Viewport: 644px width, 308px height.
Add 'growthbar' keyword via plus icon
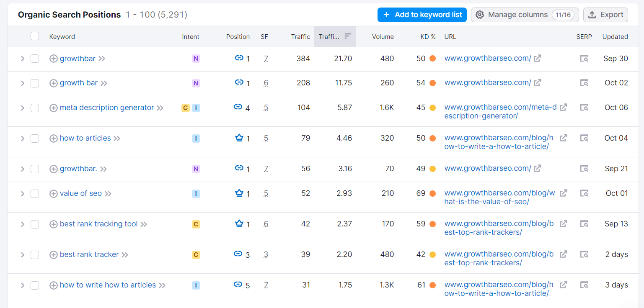54,59
